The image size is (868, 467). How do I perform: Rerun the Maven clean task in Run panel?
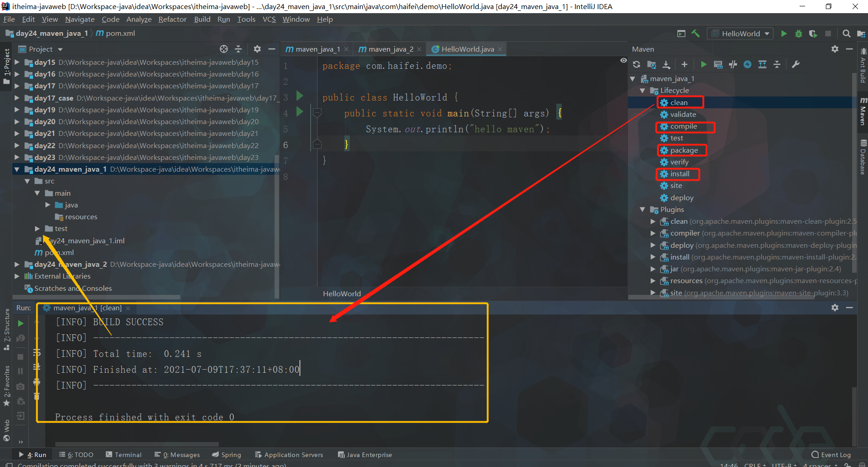[x=20, y=323]
